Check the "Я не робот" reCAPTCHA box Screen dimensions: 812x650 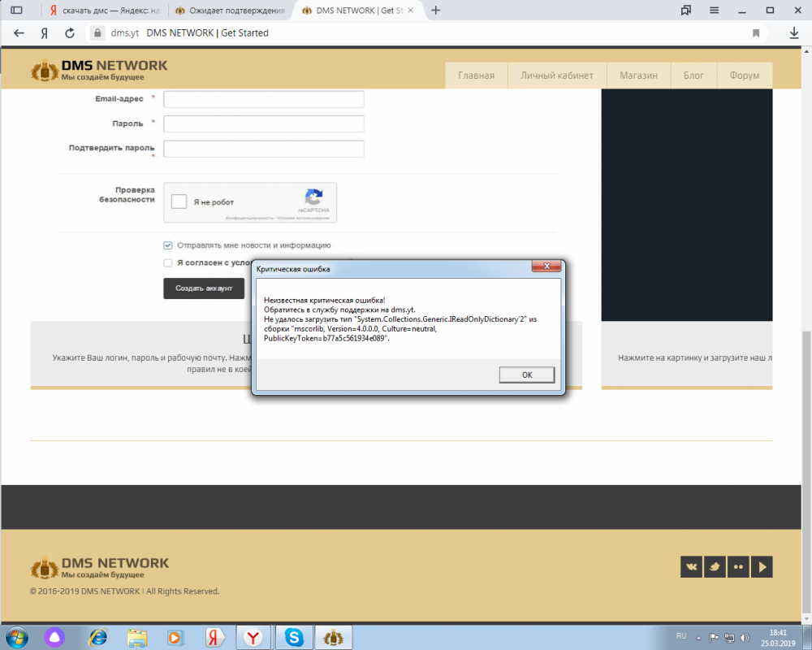click(179, 202)
